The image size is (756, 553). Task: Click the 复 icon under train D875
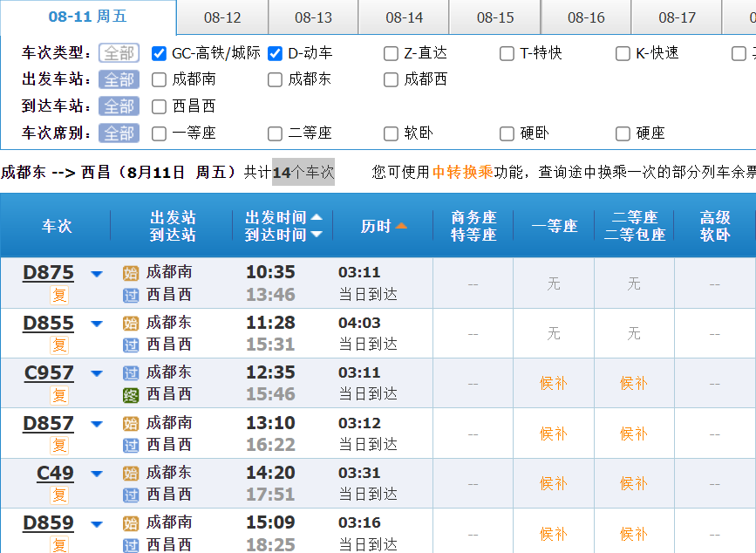tap(59, 295)
